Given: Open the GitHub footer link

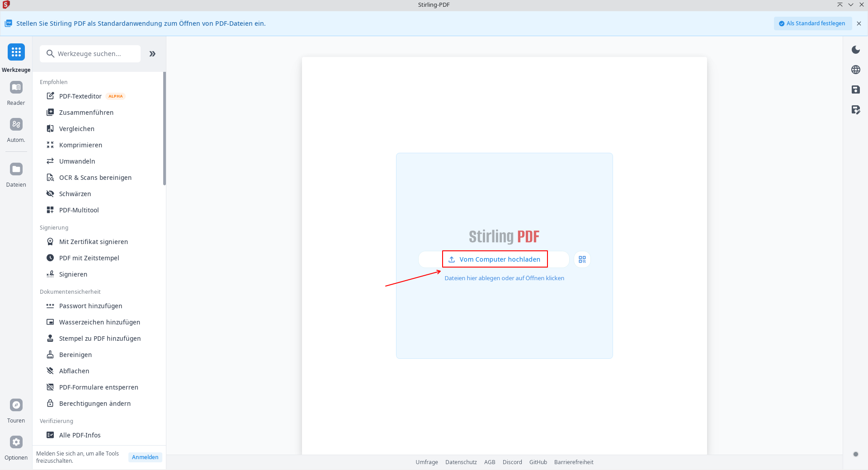Looking at the screenshot, I should tap(538, 462).
